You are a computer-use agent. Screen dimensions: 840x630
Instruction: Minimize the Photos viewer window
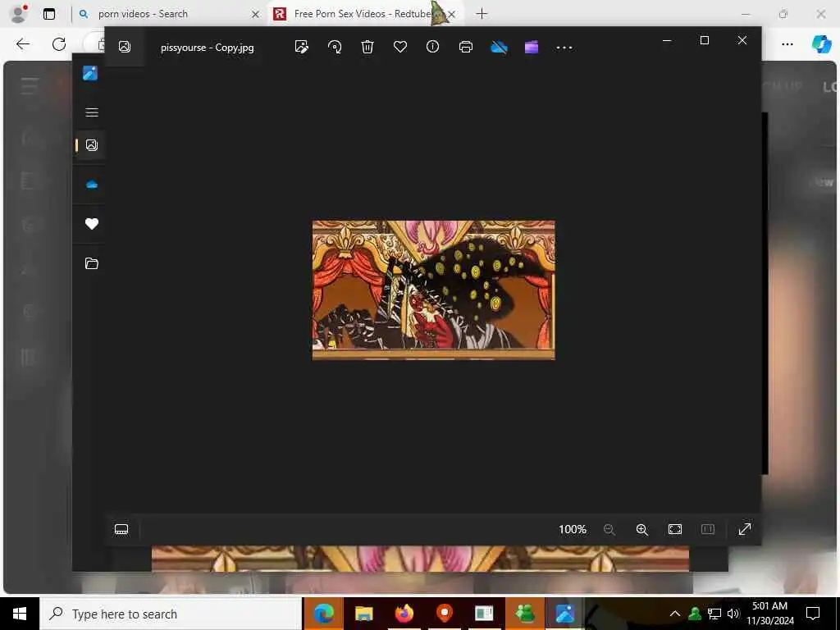pyautogui.click(x=667, y=40)
